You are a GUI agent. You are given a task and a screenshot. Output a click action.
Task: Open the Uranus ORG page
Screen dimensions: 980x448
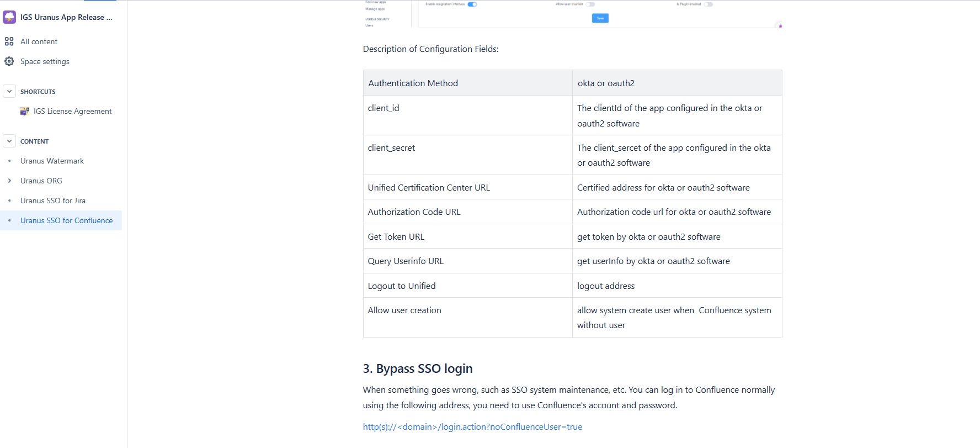click(41, 181)
